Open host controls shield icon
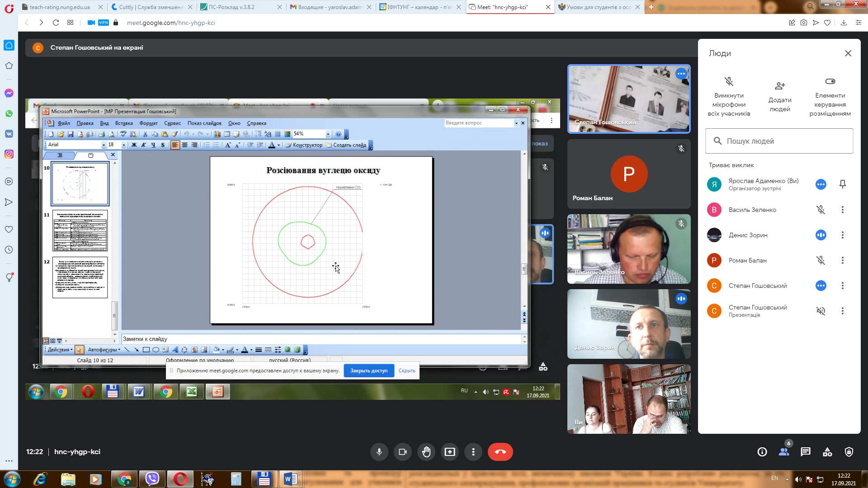The image size is (868, 488). (x=849, y=452)
